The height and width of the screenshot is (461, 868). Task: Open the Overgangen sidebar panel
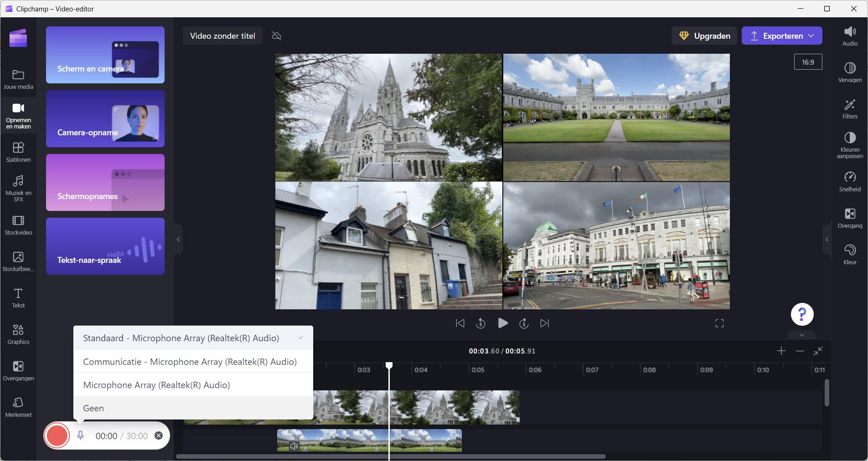coord(18,371)
